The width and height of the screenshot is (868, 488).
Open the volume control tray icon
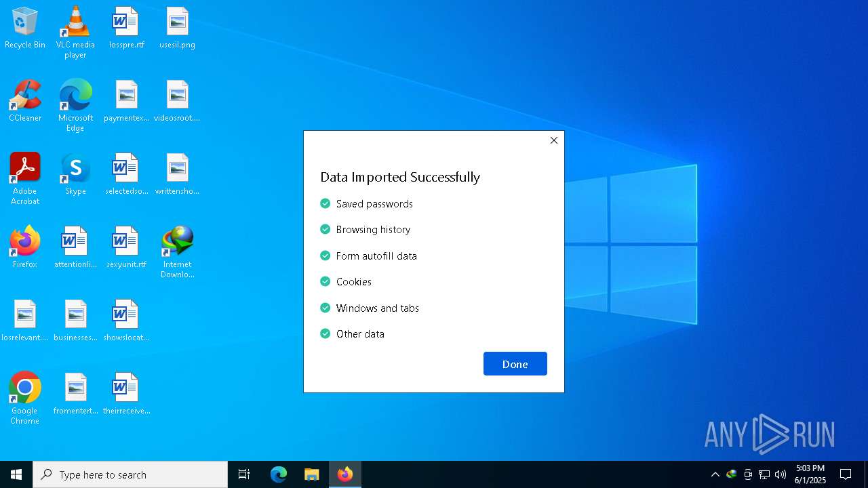781,474
